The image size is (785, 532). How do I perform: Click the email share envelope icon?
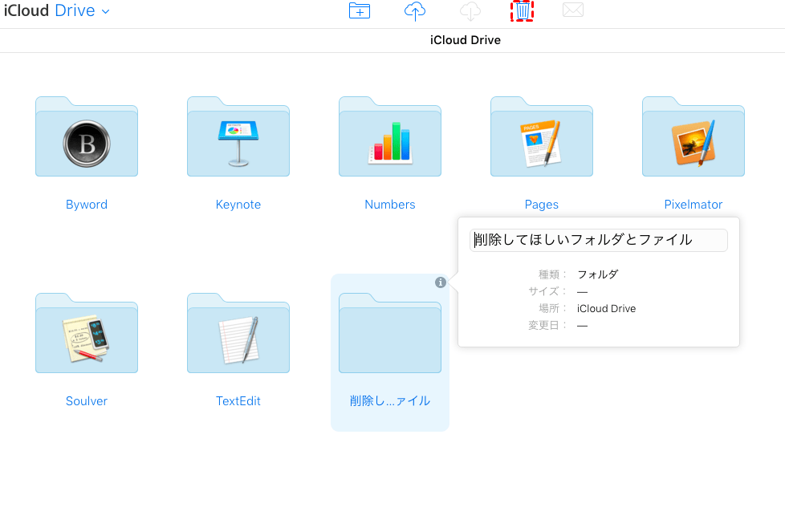[x=572, y=10]
